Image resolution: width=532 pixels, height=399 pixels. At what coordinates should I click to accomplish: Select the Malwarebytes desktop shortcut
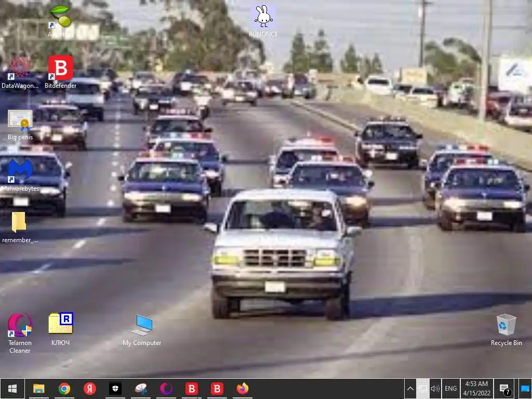click(20, 176)
